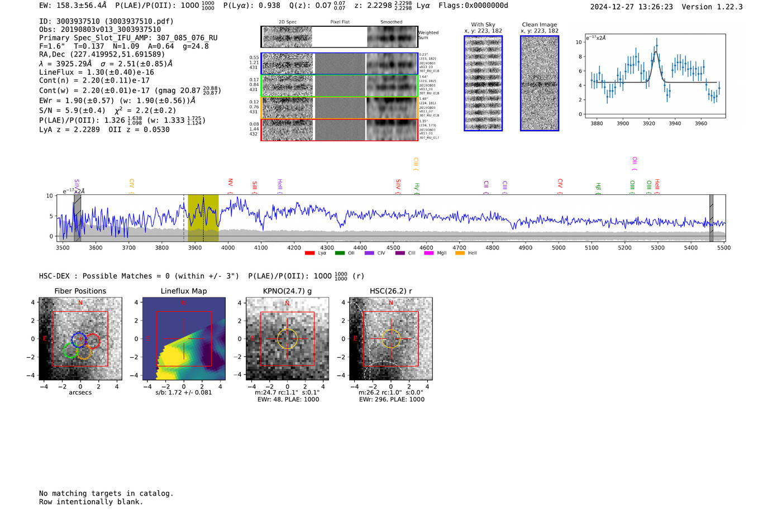Click the 'Flags:0x0000000d' text
Screen dimensions: 782x532
click(x=474, y=6)
